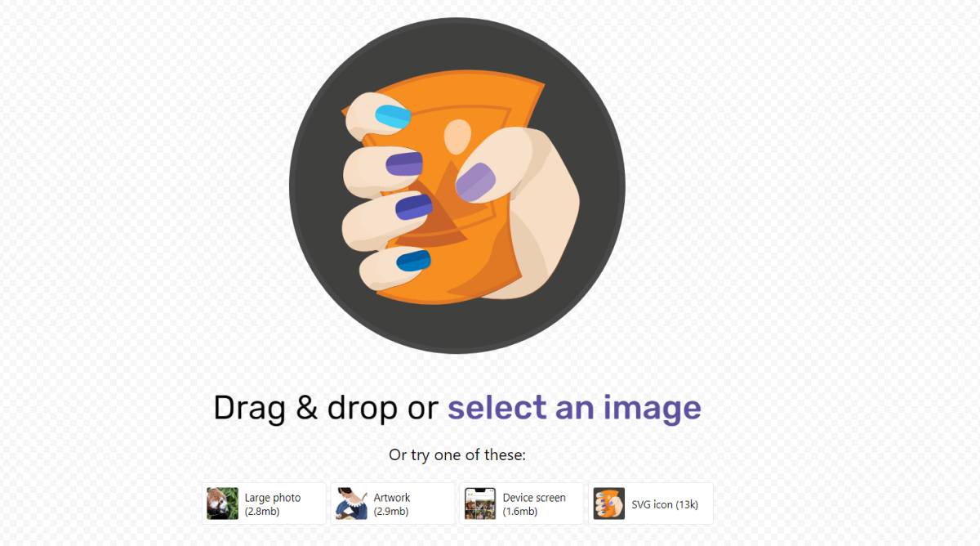Click the SVG icon sample thumbnail
This screenshot has height=546, width=980.
[609, 503]
